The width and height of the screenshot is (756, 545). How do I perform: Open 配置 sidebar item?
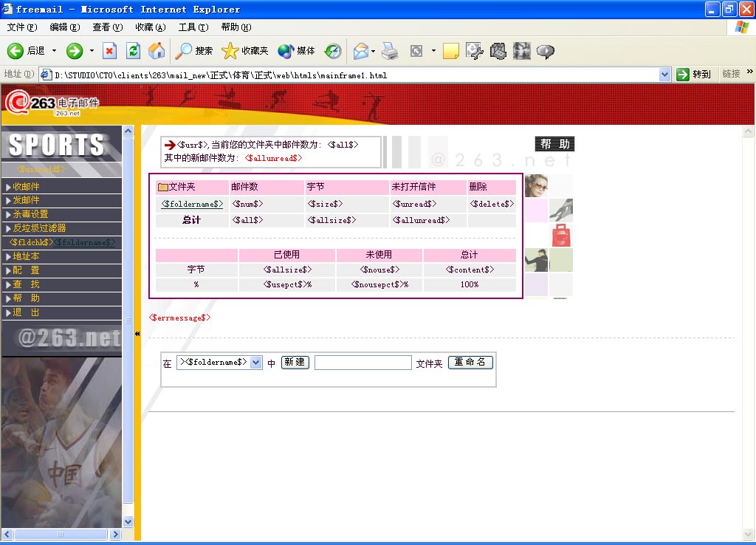click(x=26, y=270)
